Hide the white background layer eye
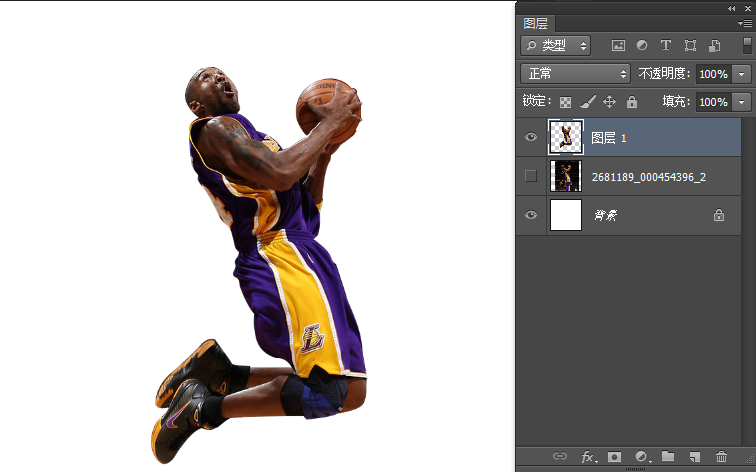 (x=531, y=215)
